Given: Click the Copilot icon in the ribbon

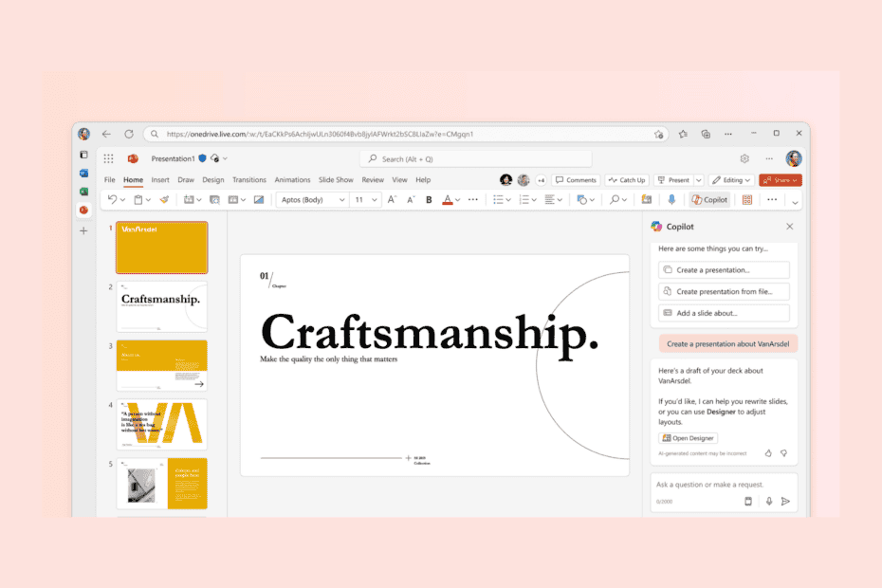Looking at the screenshot, I should pos(709,199).
